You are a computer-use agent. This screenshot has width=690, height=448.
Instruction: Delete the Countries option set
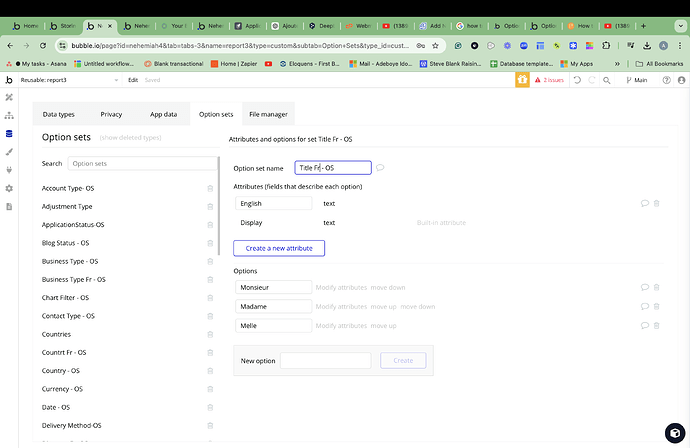click(x=210, y=334)
